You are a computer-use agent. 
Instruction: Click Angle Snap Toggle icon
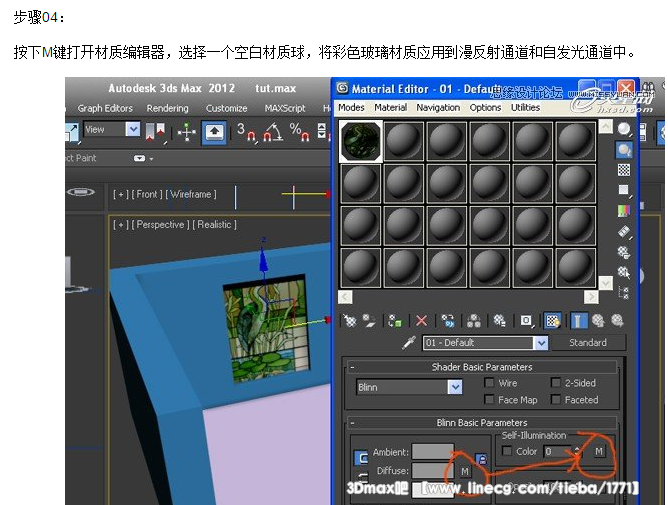273,132
